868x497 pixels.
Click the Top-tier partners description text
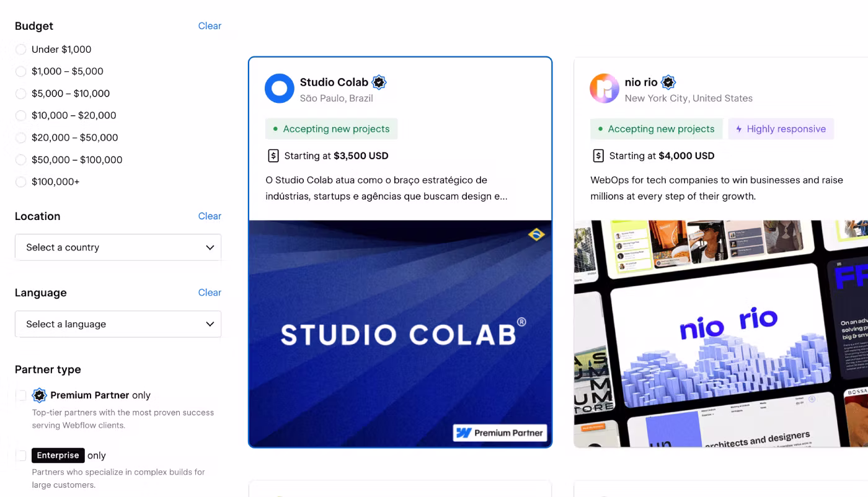(123, 419)
